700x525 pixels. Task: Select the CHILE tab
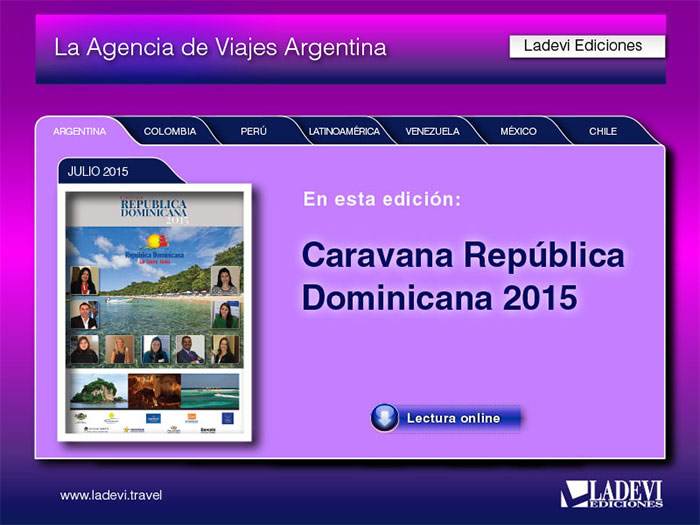(x=603, y=131)
